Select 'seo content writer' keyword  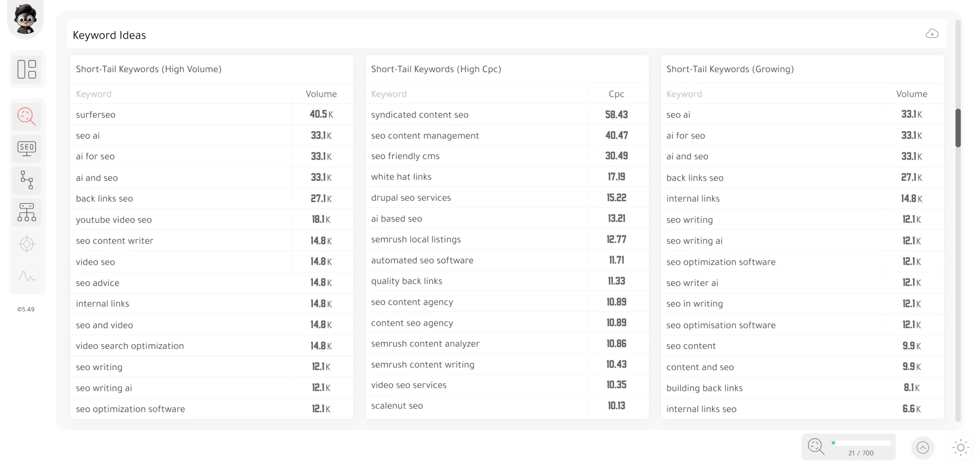[114, 241]
